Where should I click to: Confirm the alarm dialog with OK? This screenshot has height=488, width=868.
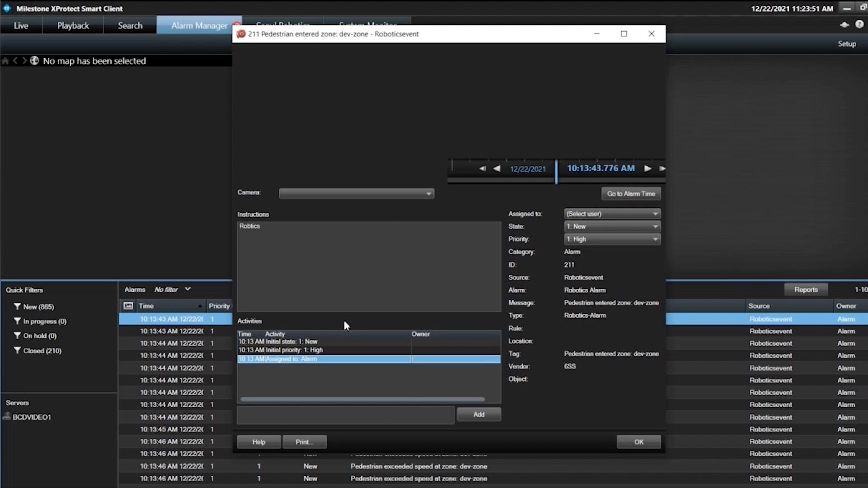(x=638, y=442)
